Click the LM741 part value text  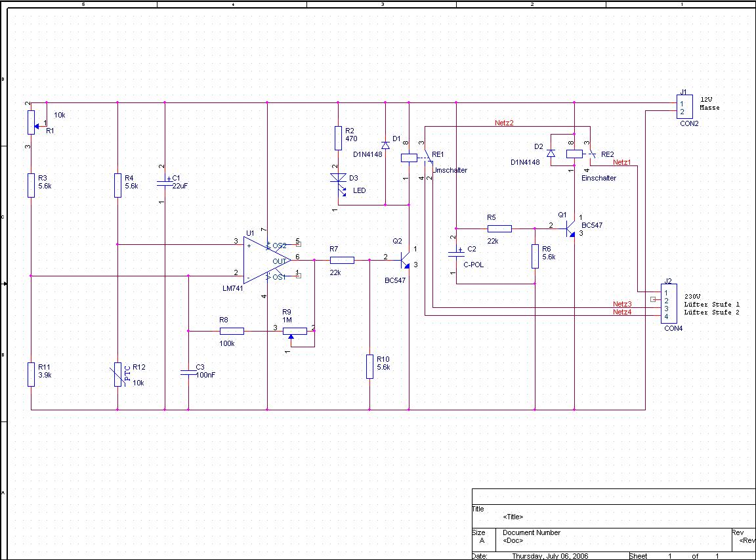pyautogui.click(x=233, y=288)
